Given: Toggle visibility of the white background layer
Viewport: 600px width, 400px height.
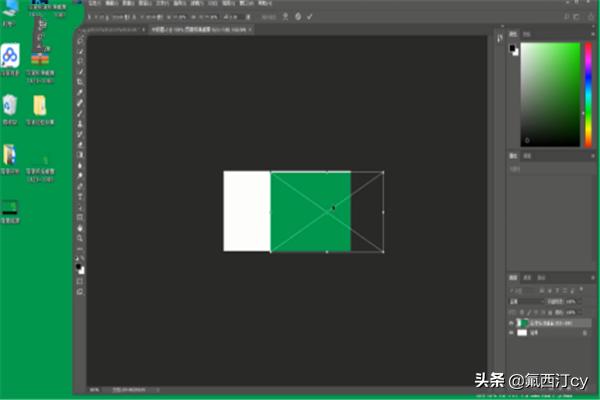Looking at the screenshot, I should click(511, 333).
